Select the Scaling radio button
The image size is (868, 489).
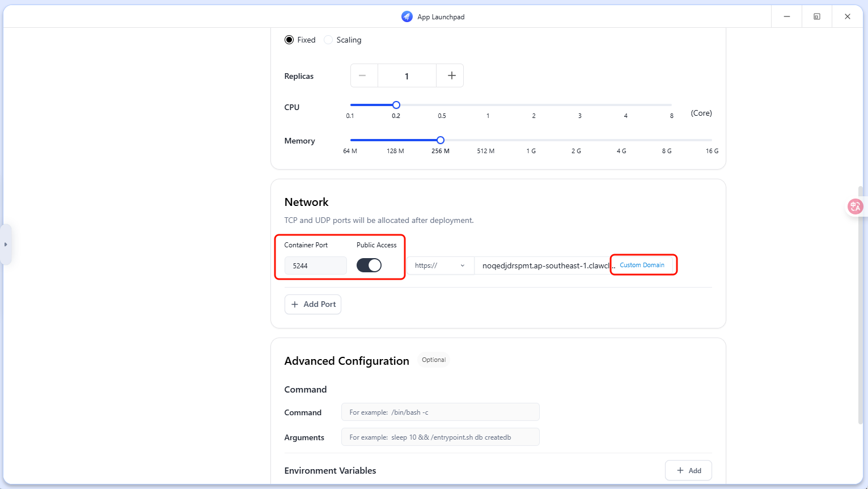pos(328,40)
